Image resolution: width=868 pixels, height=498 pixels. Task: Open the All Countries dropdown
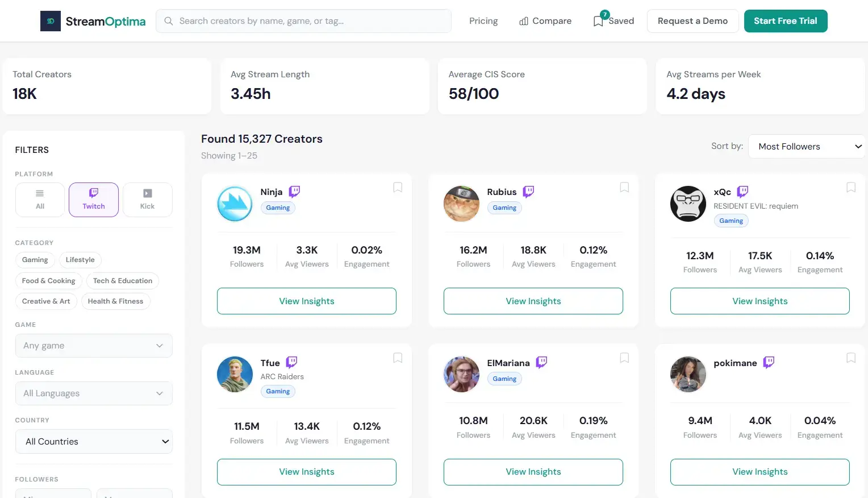point(93,441)
